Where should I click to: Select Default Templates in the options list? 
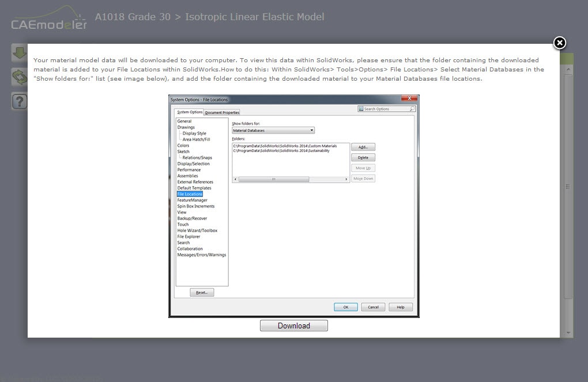[194, 188]
